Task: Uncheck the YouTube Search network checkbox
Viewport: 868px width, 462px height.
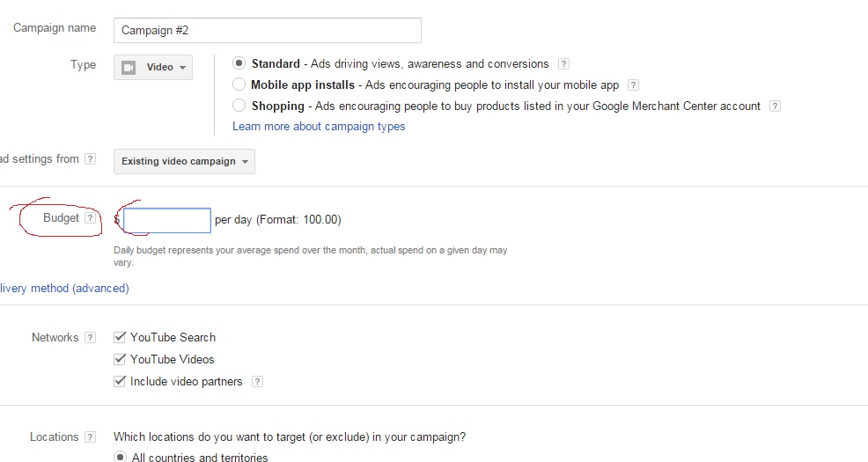Action: (120, 337)
